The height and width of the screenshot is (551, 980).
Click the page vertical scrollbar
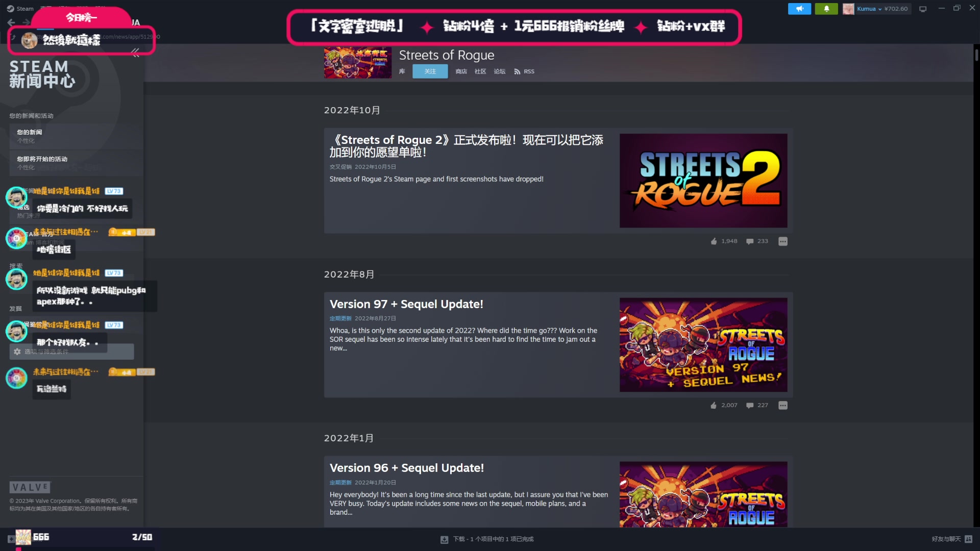click(x=976, y=55)
